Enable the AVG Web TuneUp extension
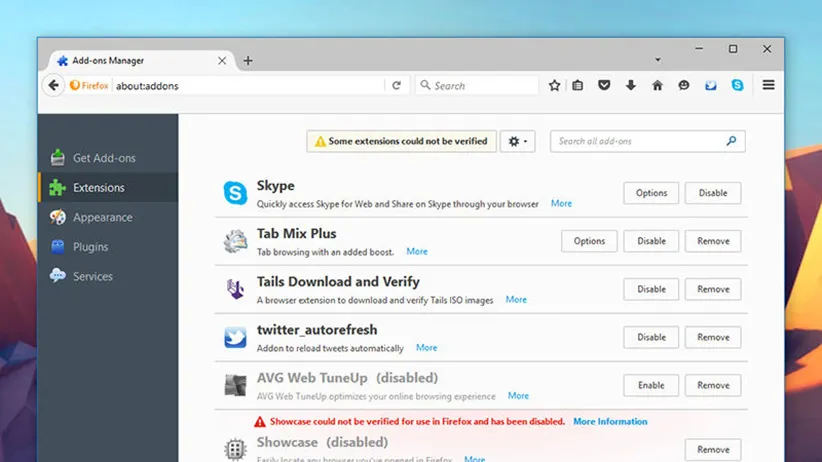Viewport: 822px width, 462px height. coord(651,385)
